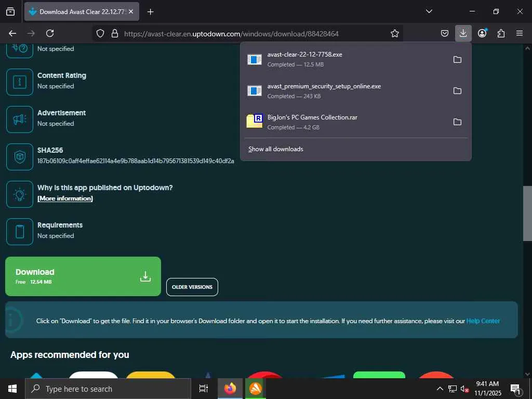This screenshot has width=532, height=399.
Task: Open a new tab
Action: point(150,12)
